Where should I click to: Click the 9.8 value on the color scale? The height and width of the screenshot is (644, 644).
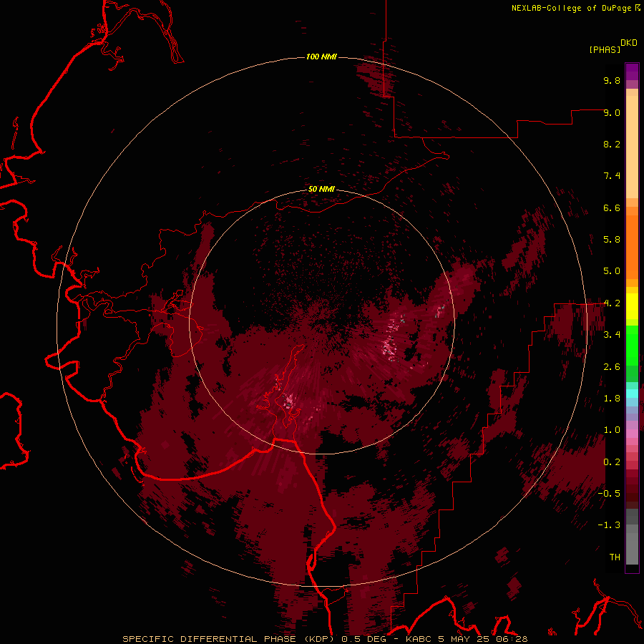(612, 80)
